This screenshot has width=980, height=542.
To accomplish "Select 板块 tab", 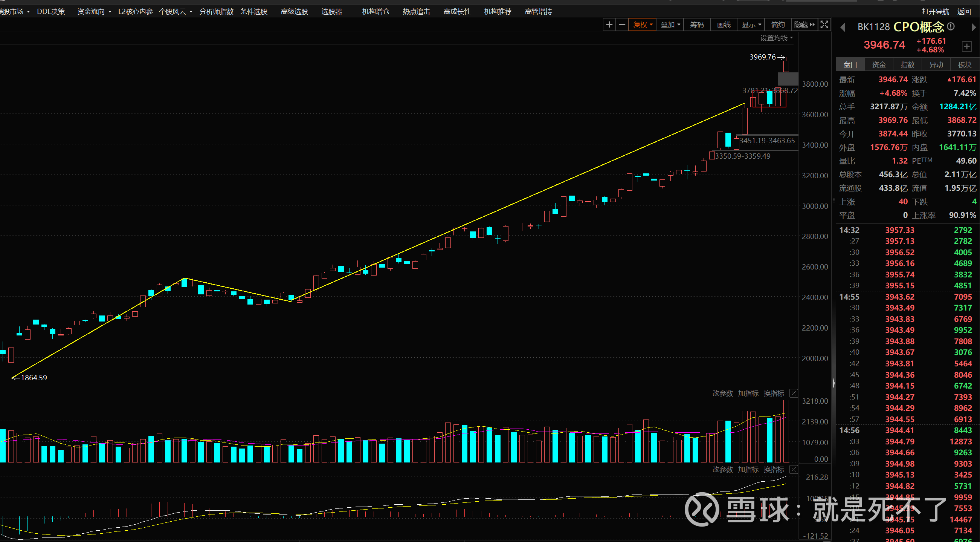I will pyautogui.click(x=965, y=65).
